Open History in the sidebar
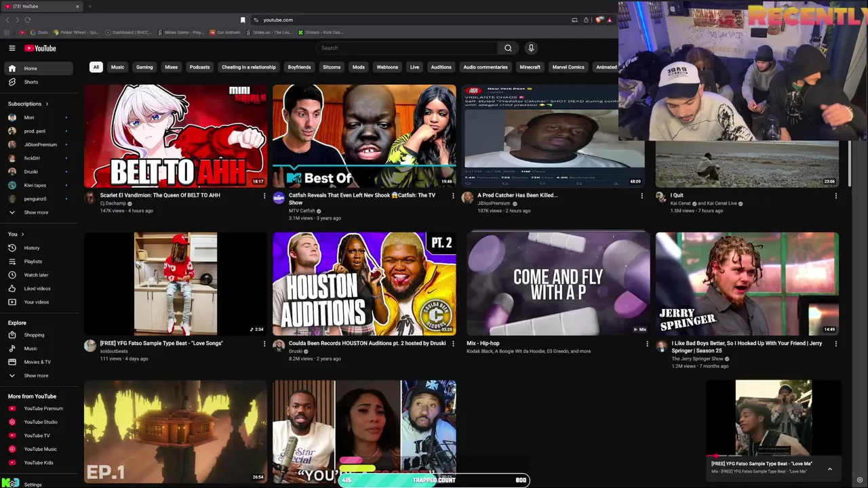 [x=38, y=248]
